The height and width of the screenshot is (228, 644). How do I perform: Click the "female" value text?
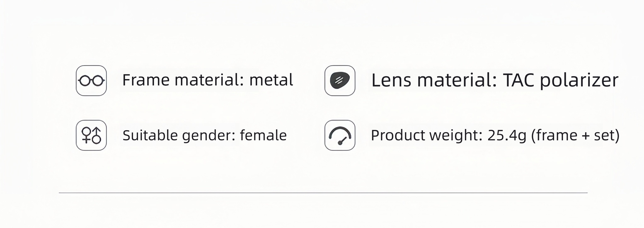263,136
